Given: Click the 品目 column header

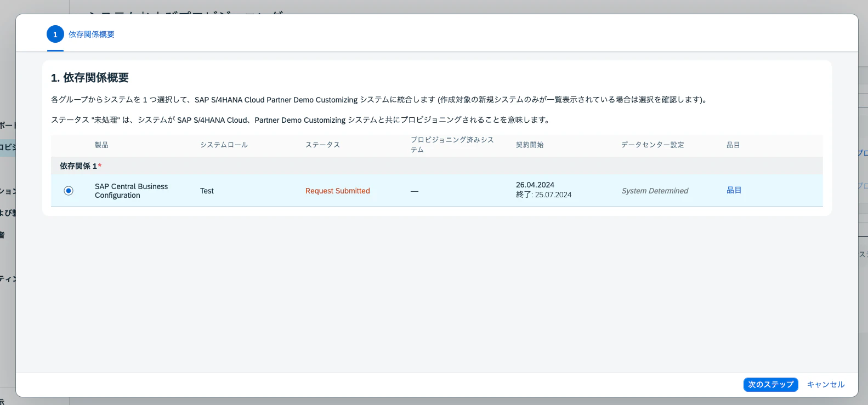Looking at the screenshot, I should click(733, 145).
